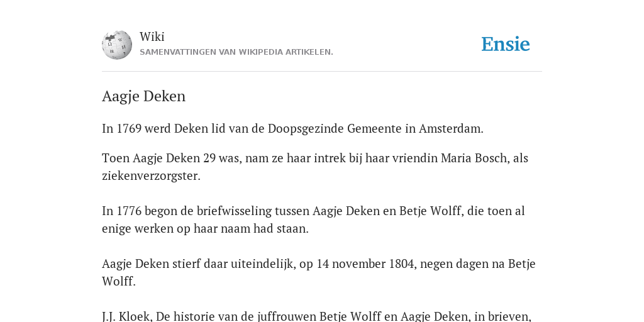Select the sentence 'In 1769 werd Deken lid'
The image size is (644, 322).
click(x=293, y=128)
